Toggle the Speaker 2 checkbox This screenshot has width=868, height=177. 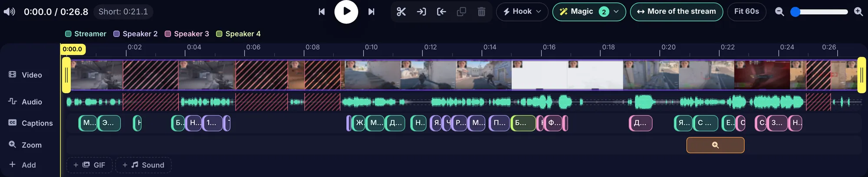point(116,34)
